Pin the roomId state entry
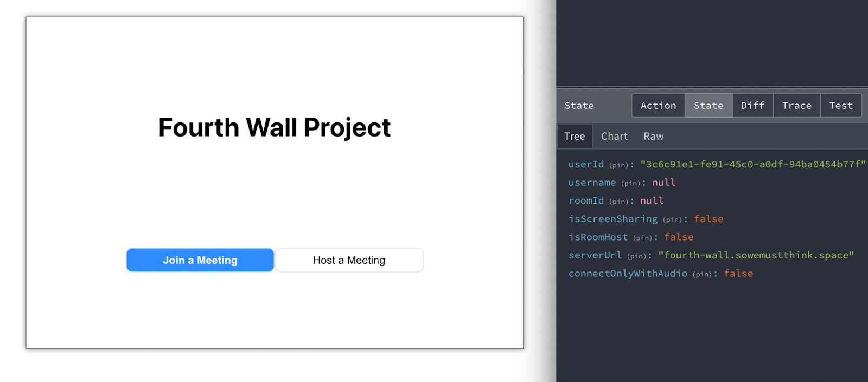This screenshot has width=868, height=382. [x=618, y=202]
